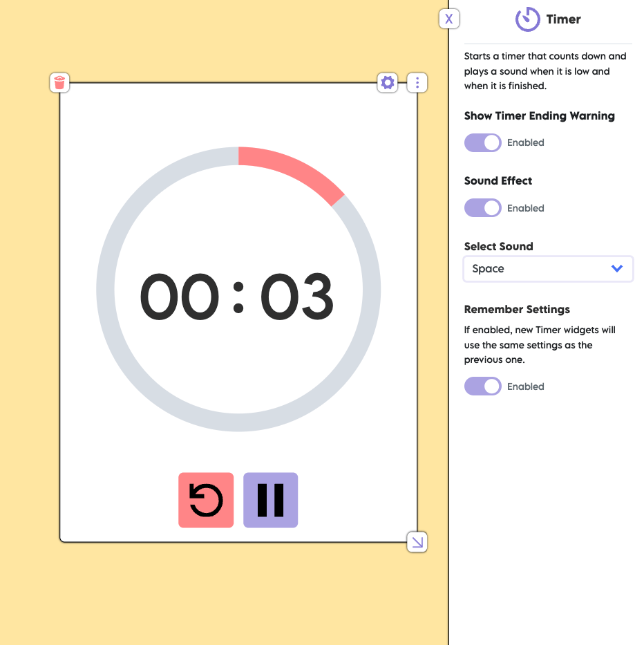Disable Remember Settings

pyautogui.click(x=482, y=386)
